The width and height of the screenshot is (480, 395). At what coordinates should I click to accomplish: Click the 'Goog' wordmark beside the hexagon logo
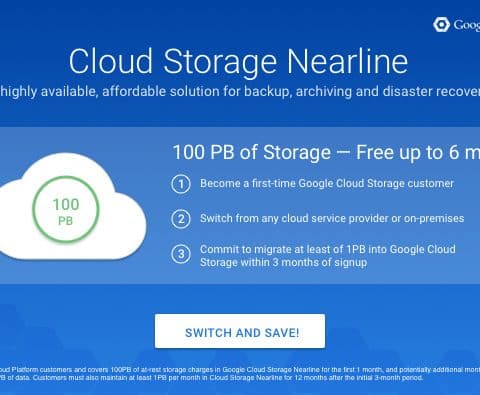click(467, 25)
